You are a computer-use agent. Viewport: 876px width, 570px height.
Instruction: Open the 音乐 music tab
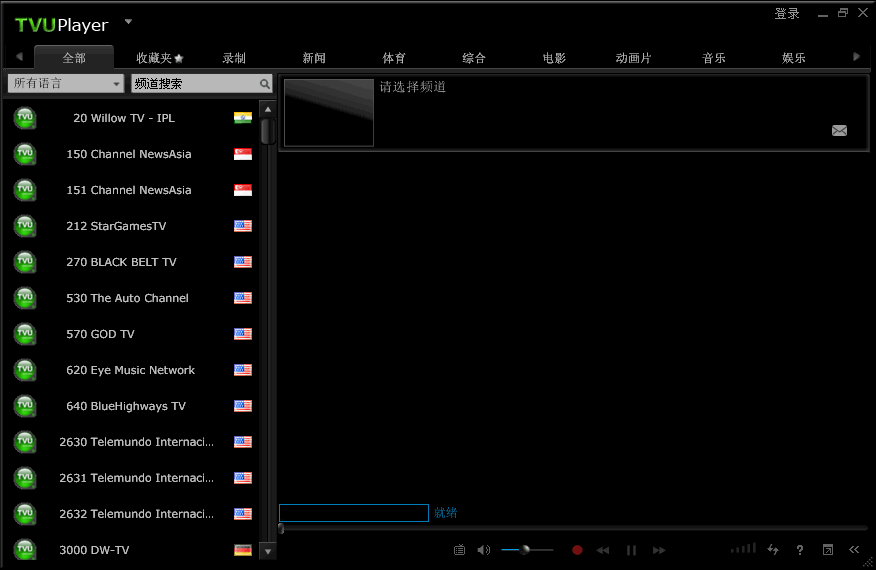point(713,58)
